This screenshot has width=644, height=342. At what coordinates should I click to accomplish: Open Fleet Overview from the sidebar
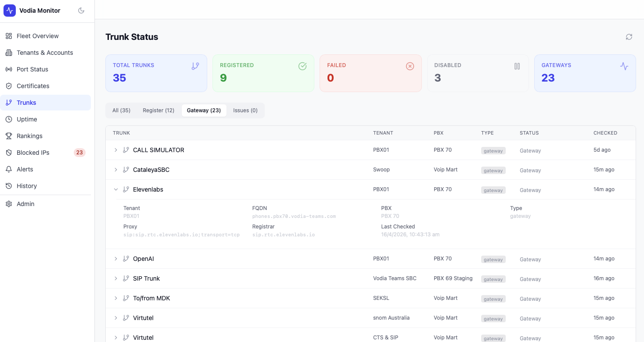point(37,36)
